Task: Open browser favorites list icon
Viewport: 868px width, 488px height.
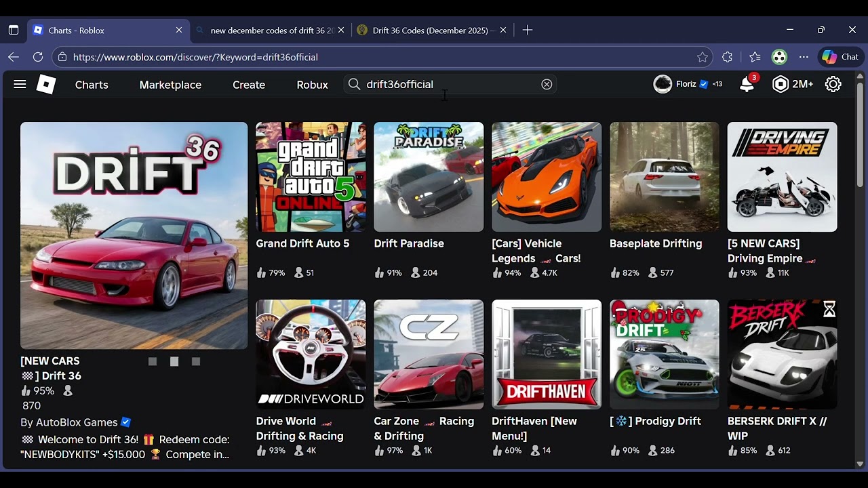Action: click(755, 57)
